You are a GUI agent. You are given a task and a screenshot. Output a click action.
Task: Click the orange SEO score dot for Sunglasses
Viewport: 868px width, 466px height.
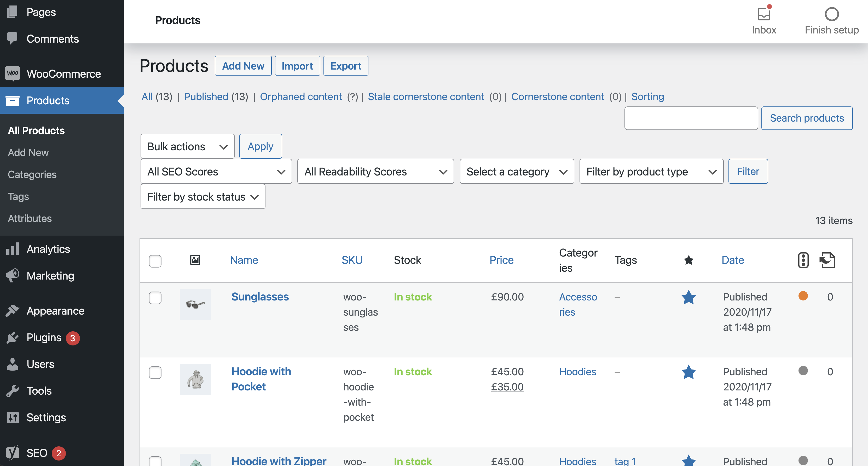[x=803, y=296]
